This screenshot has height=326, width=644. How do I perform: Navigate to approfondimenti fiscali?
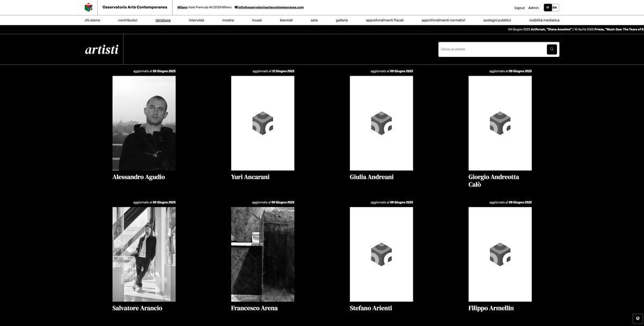[384, 20]
